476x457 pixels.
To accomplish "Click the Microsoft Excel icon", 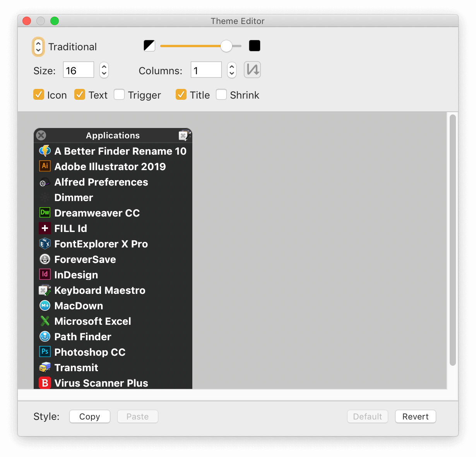I will [x=45, y=321].
